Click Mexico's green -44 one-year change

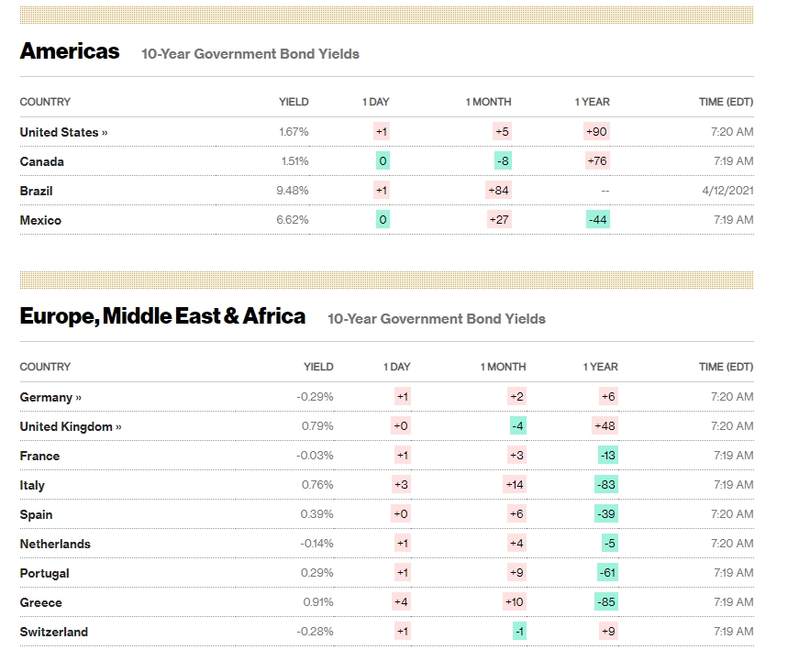pyautogui.click(x=598, y=220)
